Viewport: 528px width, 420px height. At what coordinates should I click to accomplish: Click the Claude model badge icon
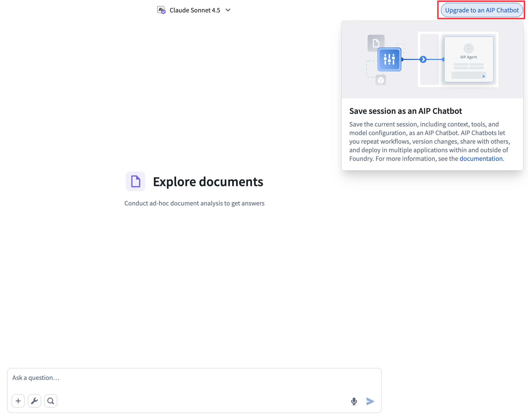(x=161, y=10)
